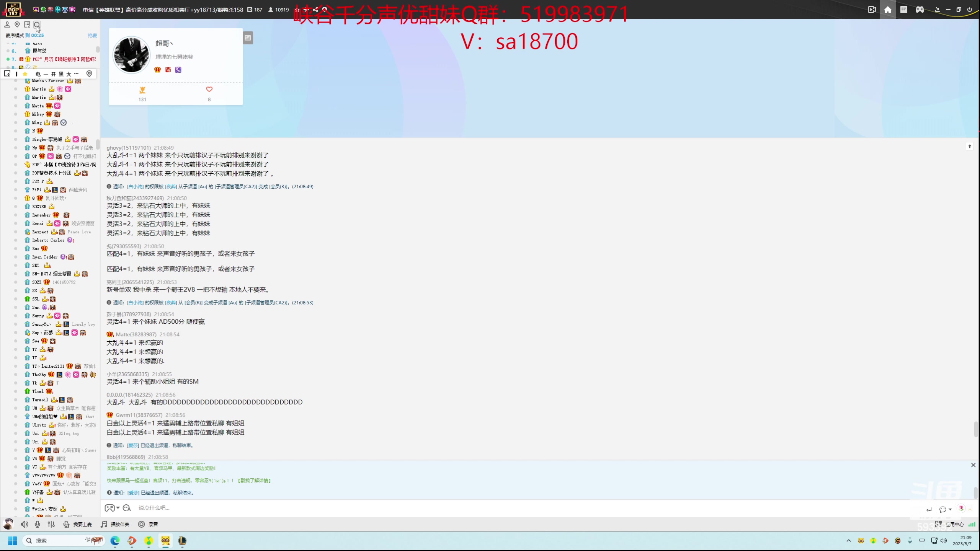Screen dimensions: 980x551
Task: Open Microsoft Edge from taskbar
Action: click(x=115, y=541)
